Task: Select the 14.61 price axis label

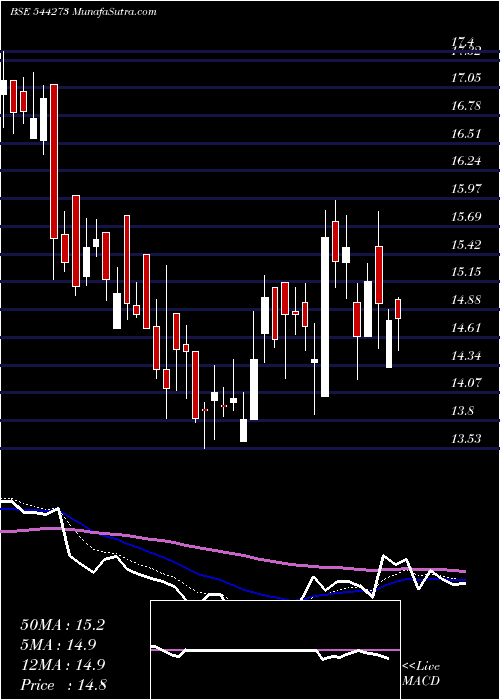Action: point(467,328)
